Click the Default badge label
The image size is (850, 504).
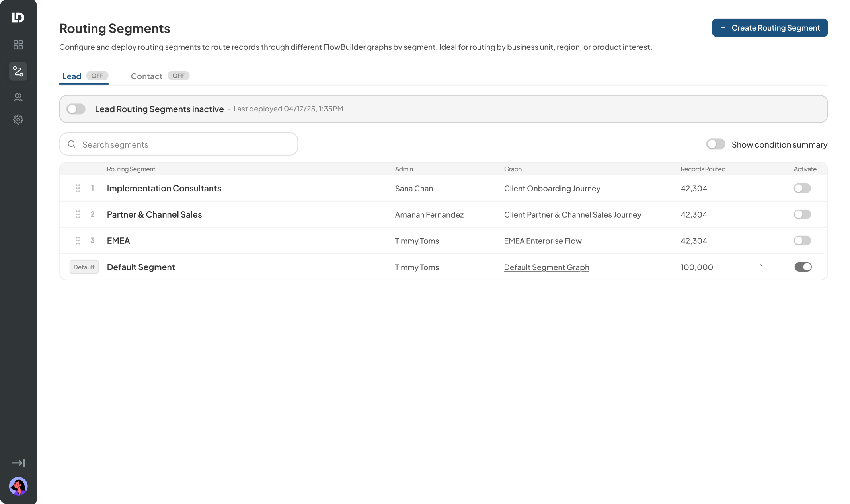point(84,267)
